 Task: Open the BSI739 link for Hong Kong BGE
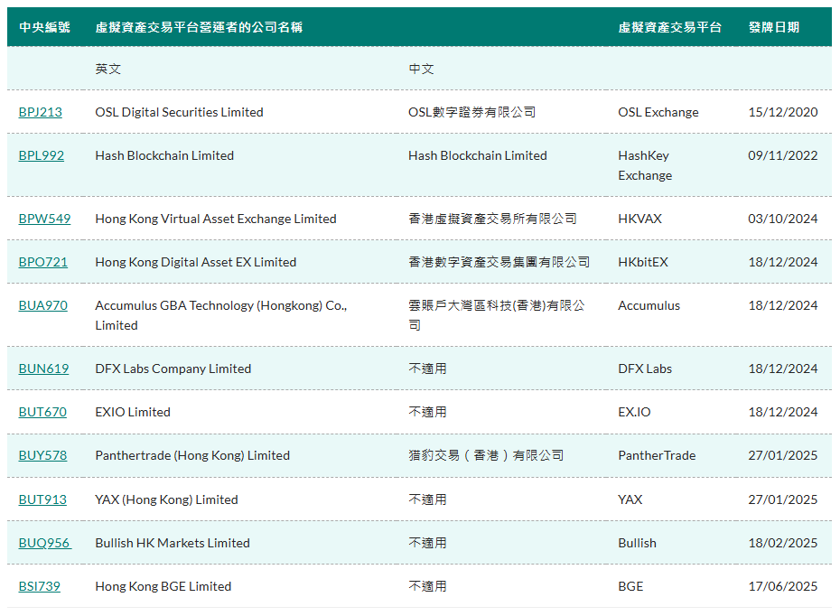(x=39, y=586)
